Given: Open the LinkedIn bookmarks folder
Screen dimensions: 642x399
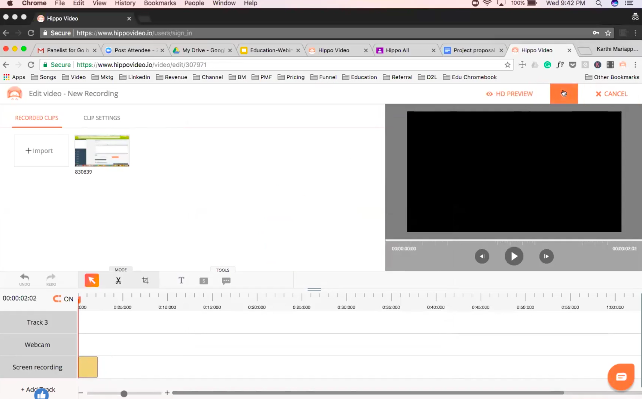Looking at the screenshot, I should [x=135, y=77].
